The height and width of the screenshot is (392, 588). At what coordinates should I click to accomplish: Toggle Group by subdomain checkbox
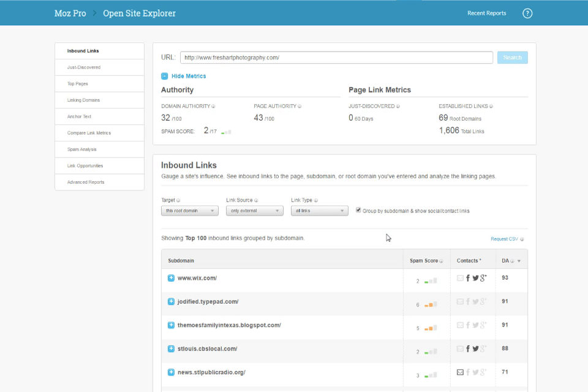click(x=358, y=210)
